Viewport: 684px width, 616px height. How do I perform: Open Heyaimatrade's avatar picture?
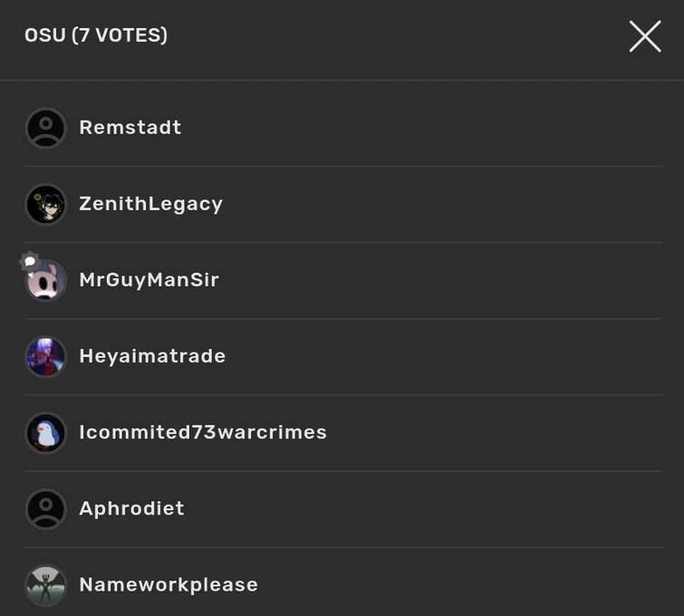coord(45,357)
